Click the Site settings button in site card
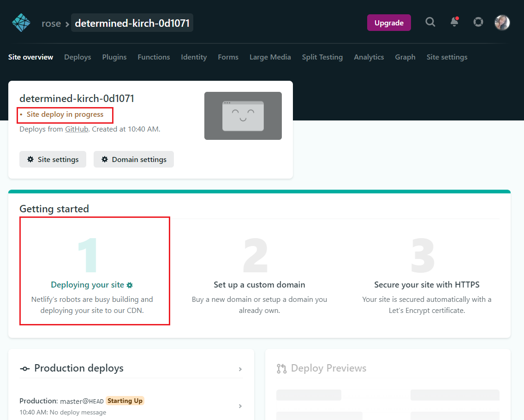Image resolution: width=524 pixels, height=420 pixels. [x=53, y=159]
